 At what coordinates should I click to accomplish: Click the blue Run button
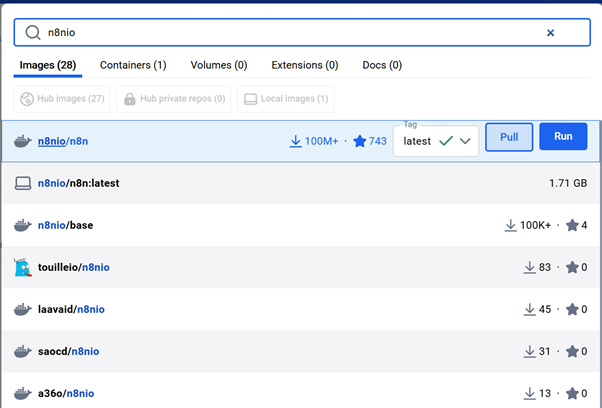(563, 137)
